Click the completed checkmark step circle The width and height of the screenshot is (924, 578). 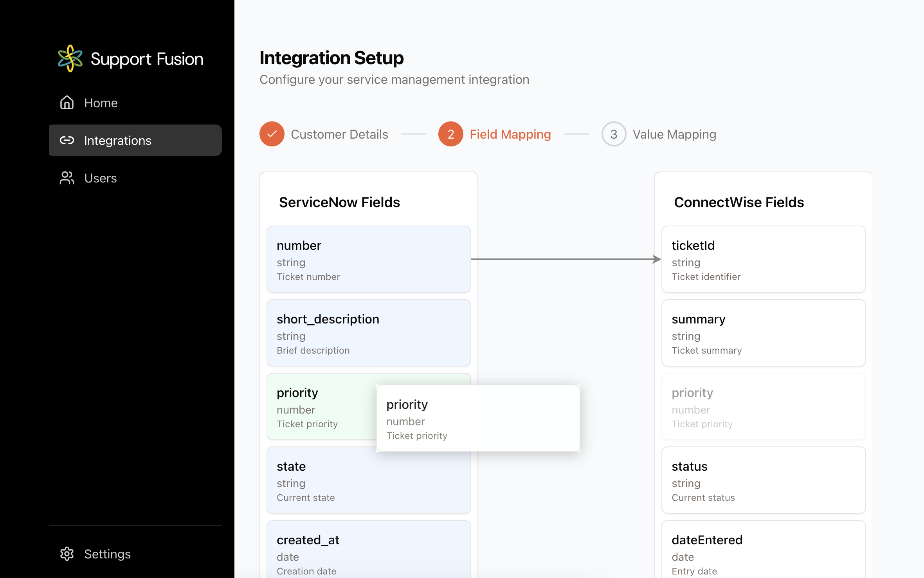(x=272, y=134)
